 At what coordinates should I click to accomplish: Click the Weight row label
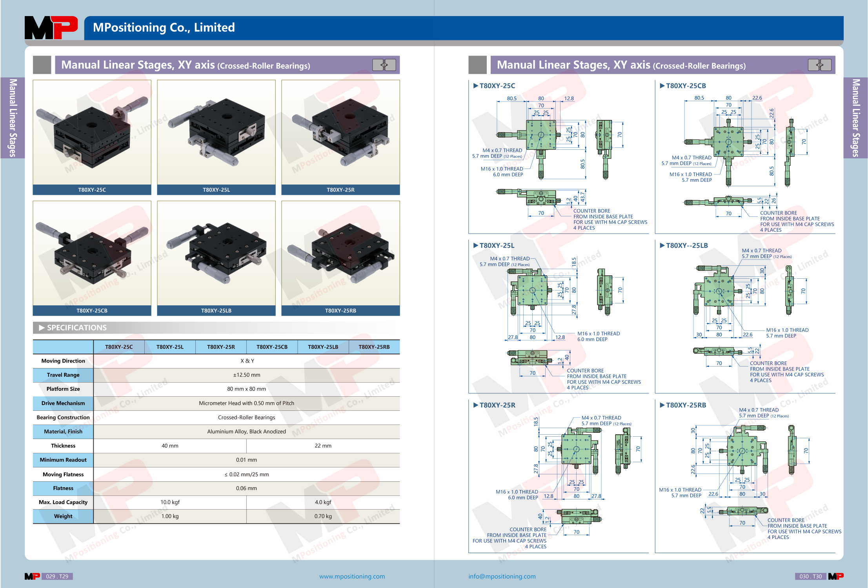(x=63, y=516)
